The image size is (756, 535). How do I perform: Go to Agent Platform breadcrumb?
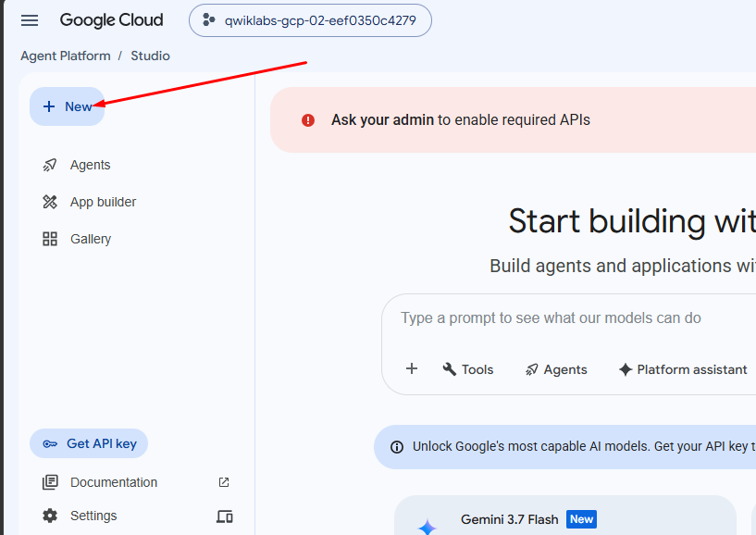(x=66, y=56)
